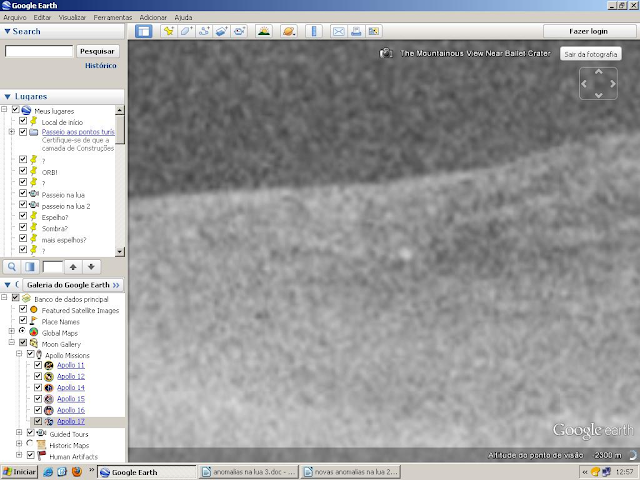640x480 pixels.
Task: Open the Visualizar menu
Action: pos(72,18)
